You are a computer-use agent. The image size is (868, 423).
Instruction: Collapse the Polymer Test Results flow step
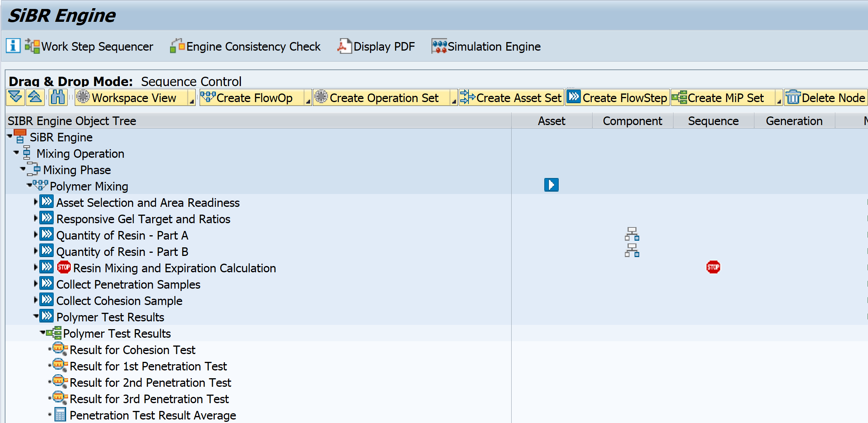[x=36, y=316]
